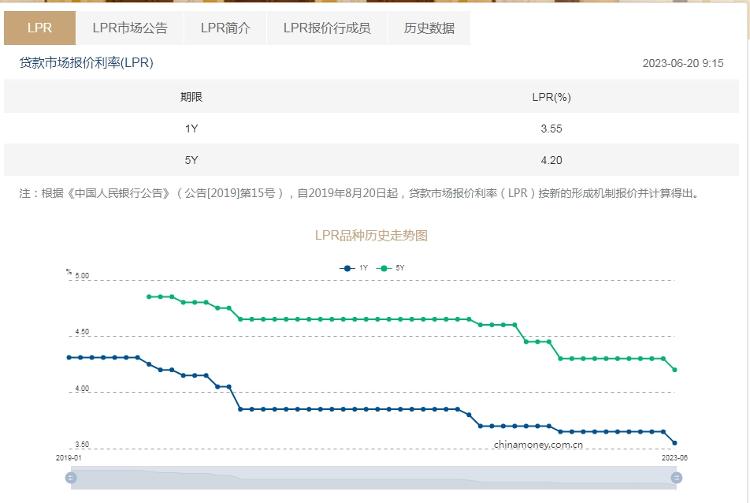Click the left handle of the chart range slider

click(x=71, y=478)
